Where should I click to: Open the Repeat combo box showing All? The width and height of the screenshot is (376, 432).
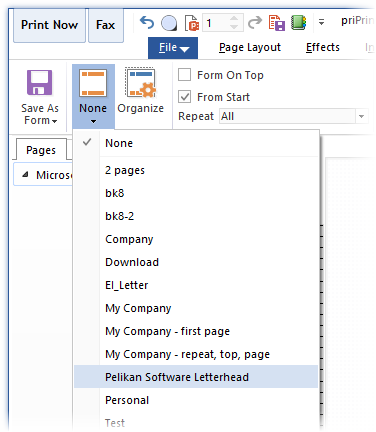pyautogui.click(x=294, y=116)
